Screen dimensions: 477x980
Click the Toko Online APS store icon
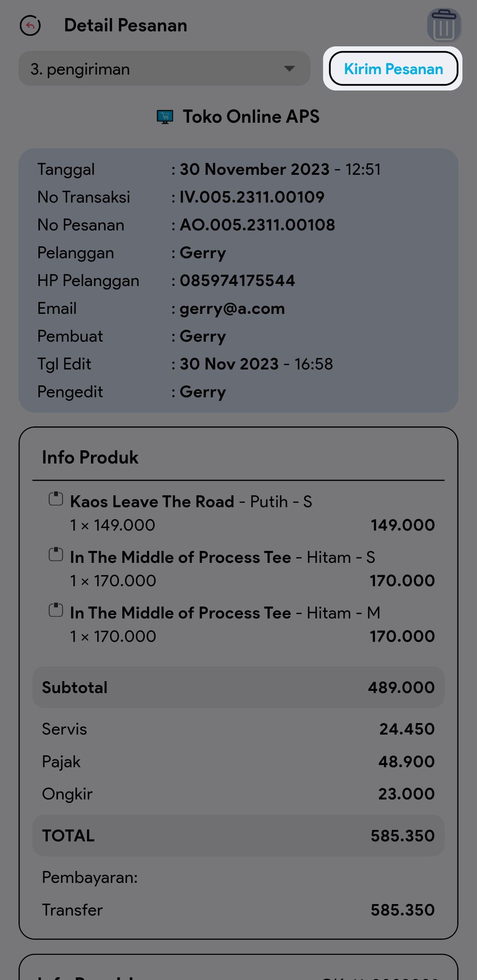[x=165, y=117]
